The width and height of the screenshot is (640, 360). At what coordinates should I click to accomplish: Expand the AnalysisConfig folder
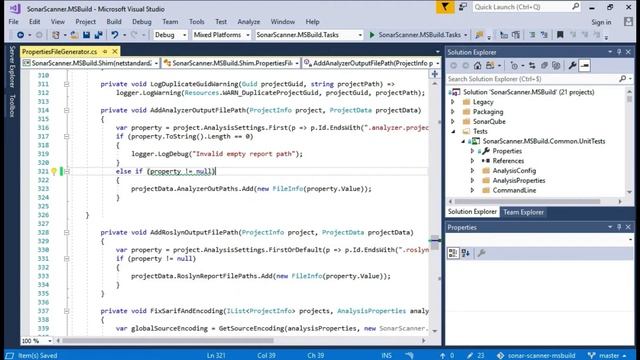click(x=472, y=171)
